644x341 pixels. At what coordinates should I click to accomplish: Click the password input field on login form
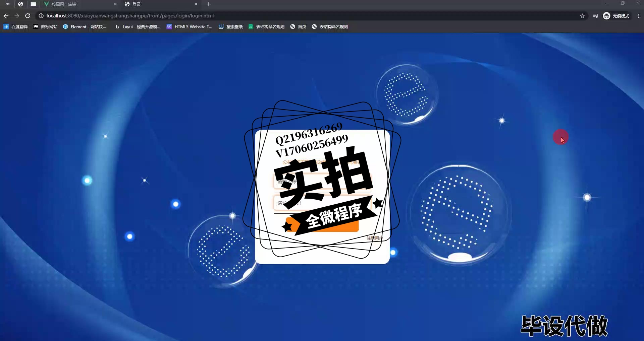click(322, 203)
